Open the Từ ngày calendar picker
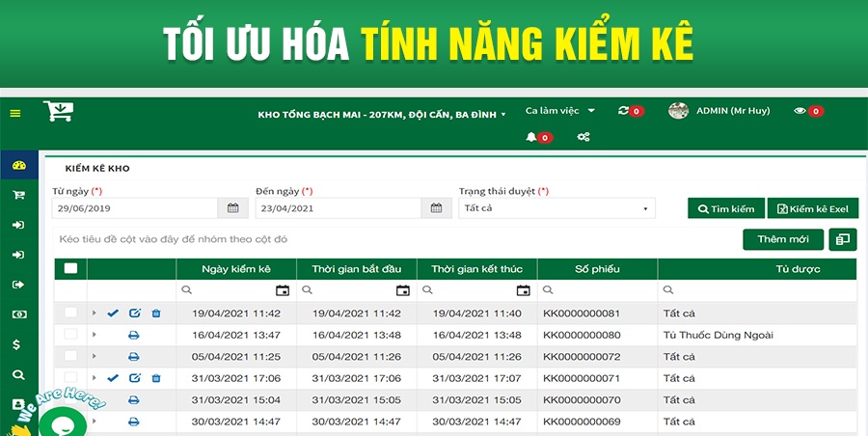The width and height of the screenshot is (868, 436). point(233,208)
